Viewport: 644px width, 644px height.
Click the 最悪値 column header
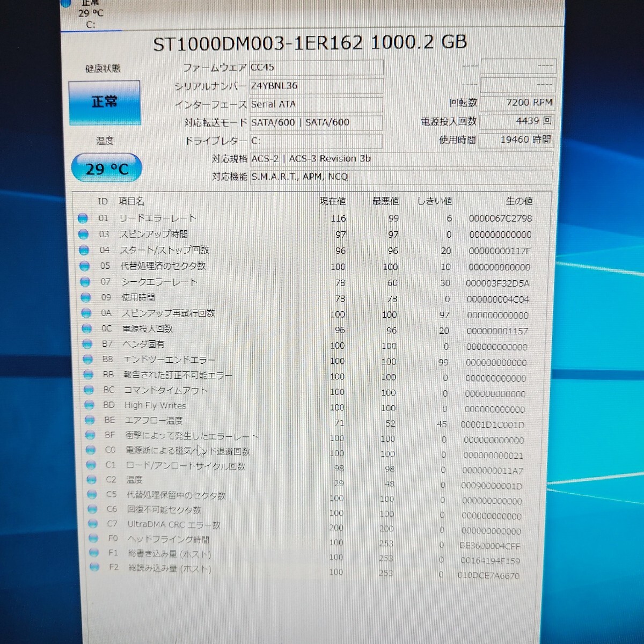385,201
